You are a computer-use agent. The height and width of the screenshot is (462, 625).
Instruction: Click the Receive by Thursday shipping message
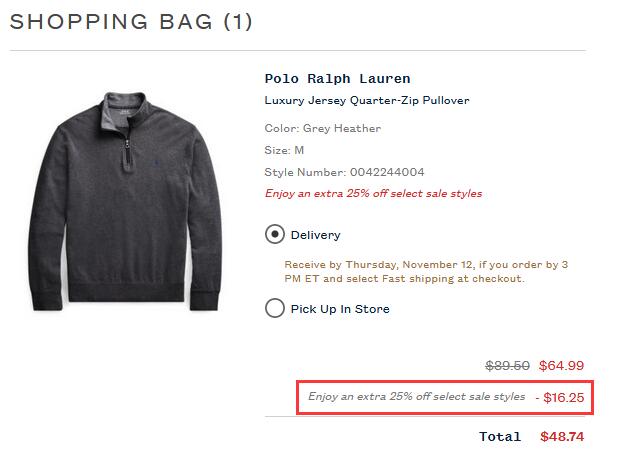(x=426, y=271)
